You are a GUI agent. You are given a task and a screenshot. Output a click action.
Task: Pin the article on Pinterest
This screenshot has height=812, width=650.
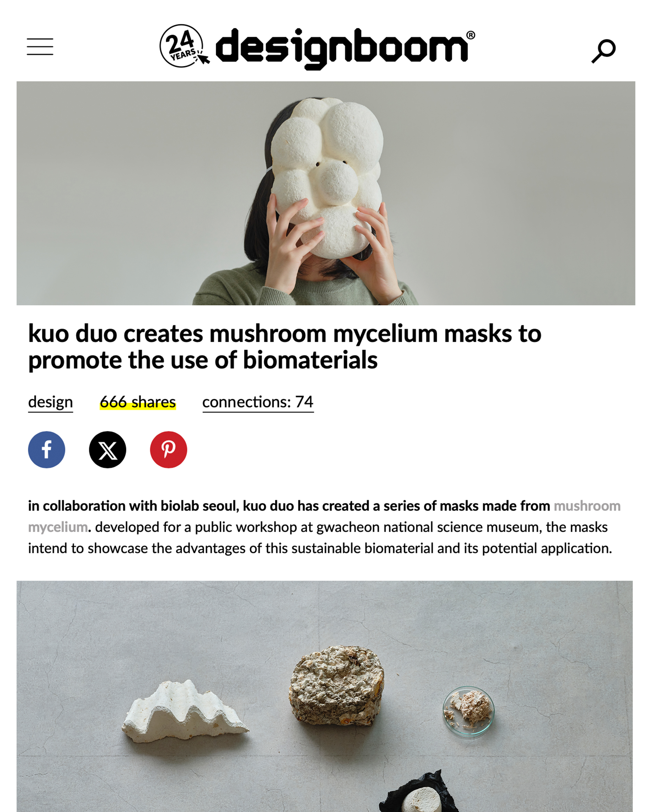[168, 450]
